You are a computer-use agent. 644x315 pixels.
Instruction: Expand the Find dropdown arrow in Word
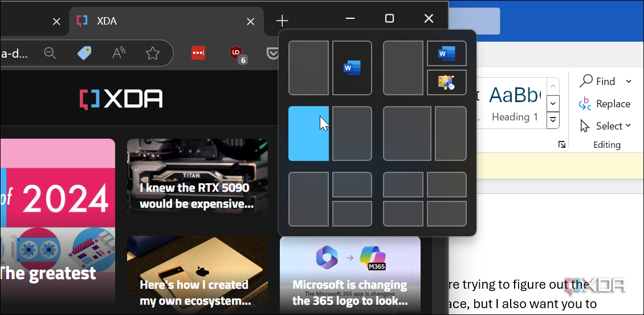[x=629, y=82]
